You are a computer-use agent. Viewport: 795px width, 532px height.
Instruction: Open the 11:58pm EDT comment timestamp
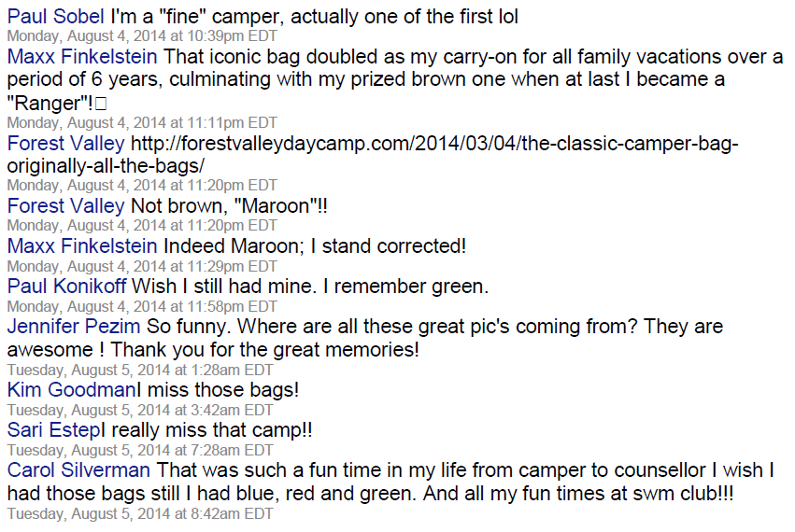pos(142,306)
